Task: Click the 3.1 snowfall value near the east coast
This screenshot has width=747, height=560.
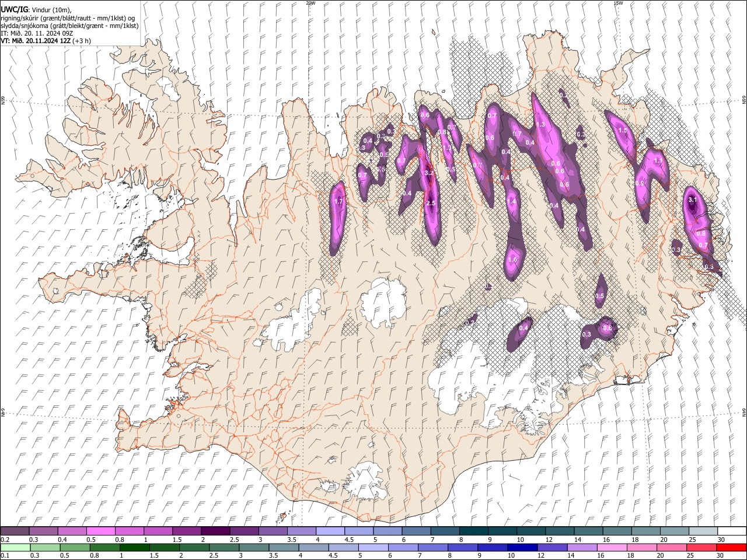Action: click(693, 200)
